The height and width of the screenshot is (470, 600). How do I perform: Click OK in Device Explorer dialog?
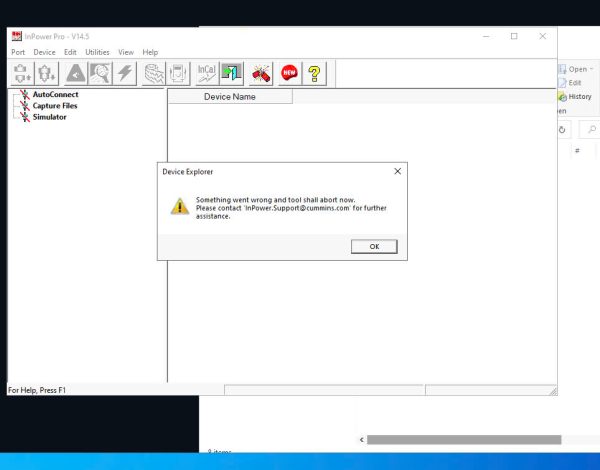coord(374,246)
